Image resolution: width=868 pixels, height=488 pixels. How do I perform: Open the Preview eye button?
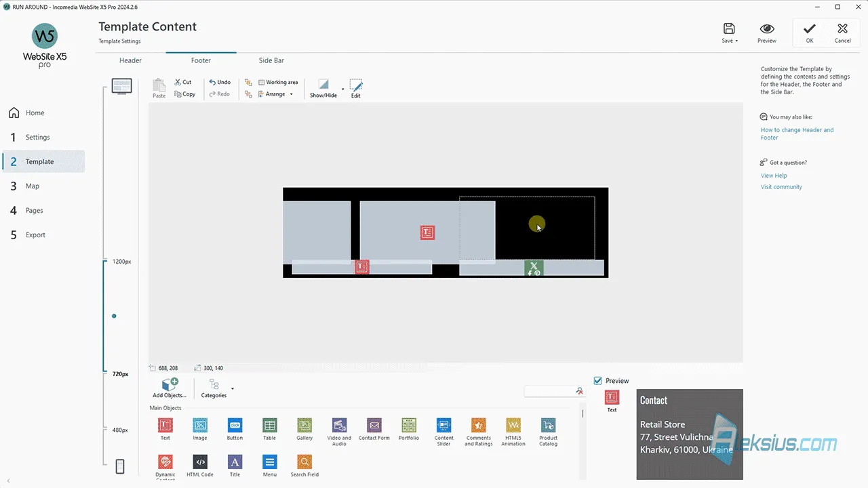[x=767, y=33]
